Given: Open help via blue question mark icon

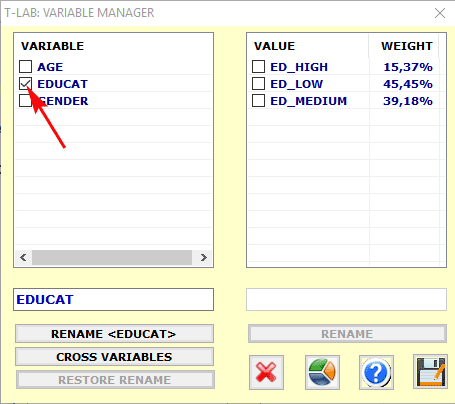Looking at the screenshot, I should (376, 372).
